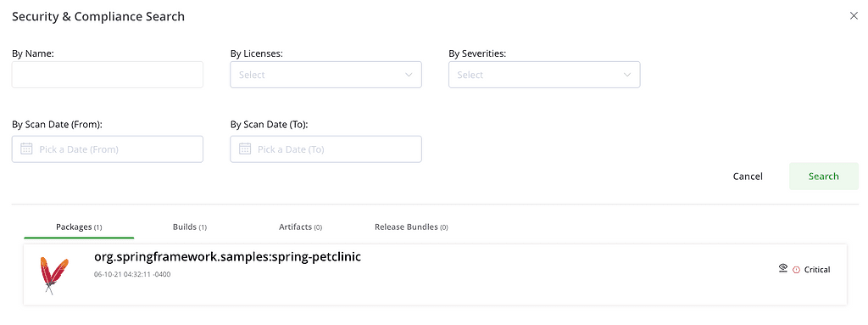Screen dimensions: 868x325
Task: Click the watch eye icon on package row
Action: (x=782, y=268)
